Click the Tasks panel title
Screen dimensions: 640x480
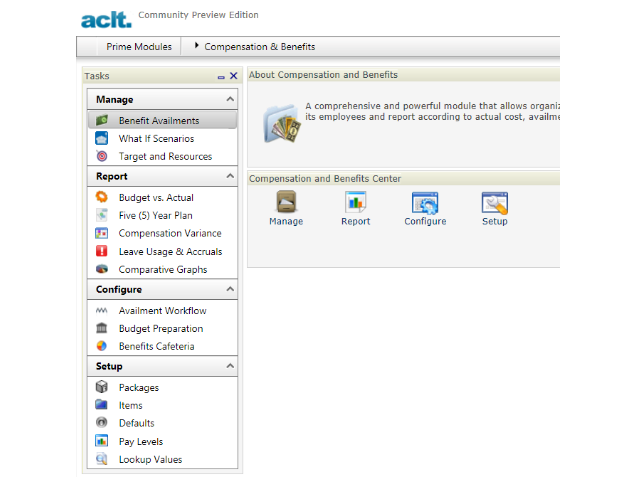pyautogui.click(x=97, y=76)
